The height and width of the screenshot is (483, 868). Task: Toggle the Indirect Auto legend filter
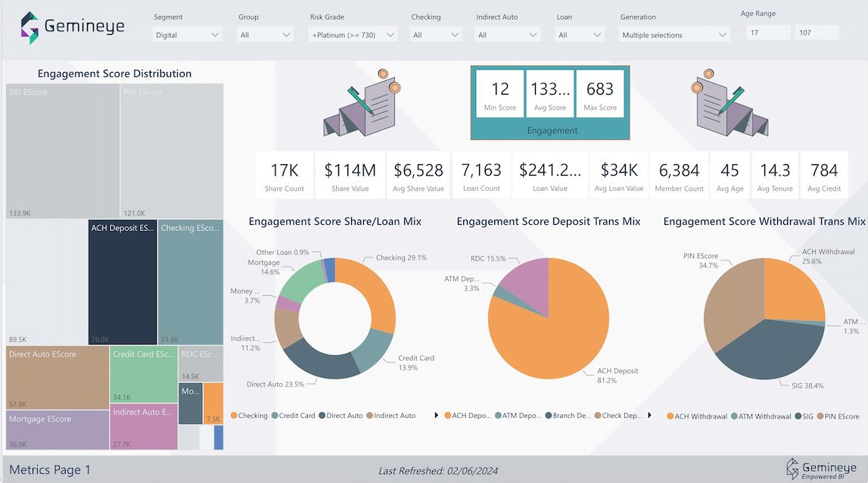pos(368,416)
